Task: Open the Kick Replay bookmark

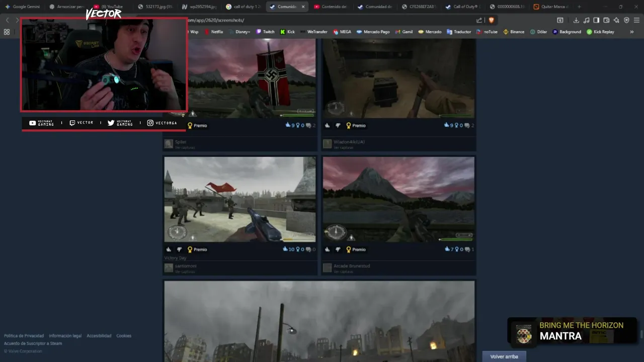Action: tap(600, 32)
